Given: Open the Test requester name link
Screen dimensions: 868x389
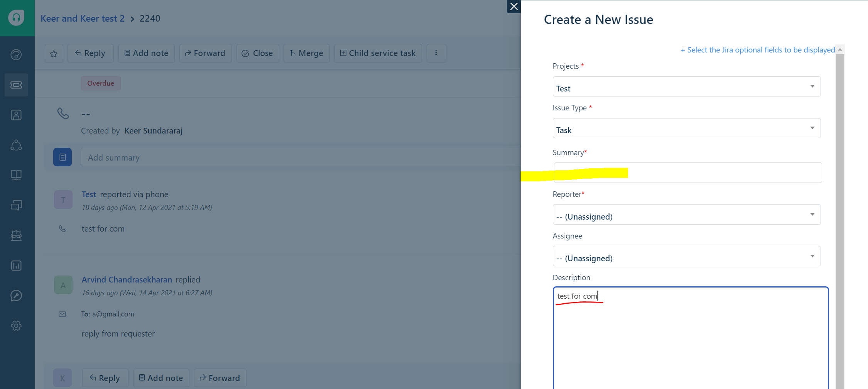Looking at the screenshot, I should tap(89, 194).
